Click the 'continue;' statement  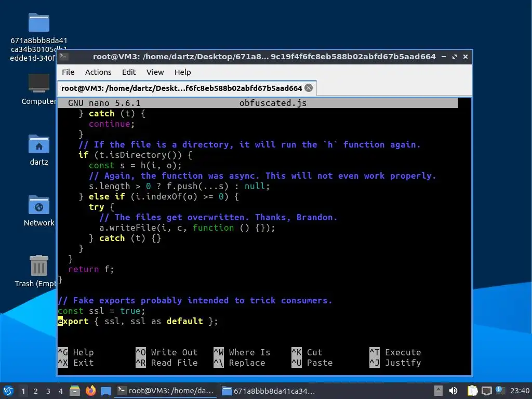tap(112, 124)
